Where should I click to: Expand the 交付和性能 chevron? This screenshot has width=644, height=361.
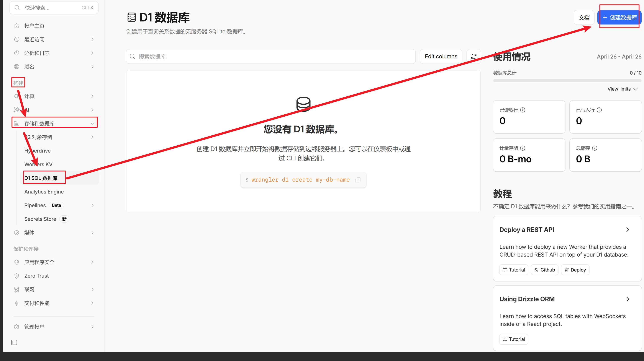pyautogui.click(x=92, y=303)
